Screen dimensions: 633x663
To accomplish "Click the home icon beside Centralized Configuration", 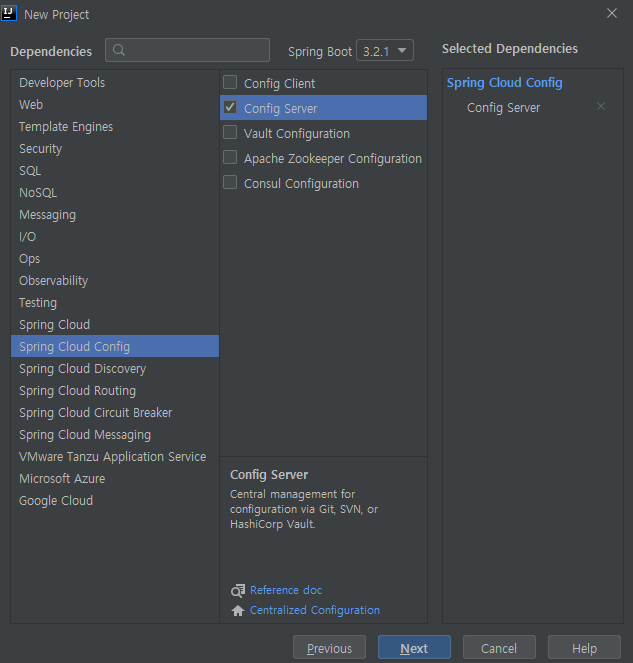I will 238,611.
